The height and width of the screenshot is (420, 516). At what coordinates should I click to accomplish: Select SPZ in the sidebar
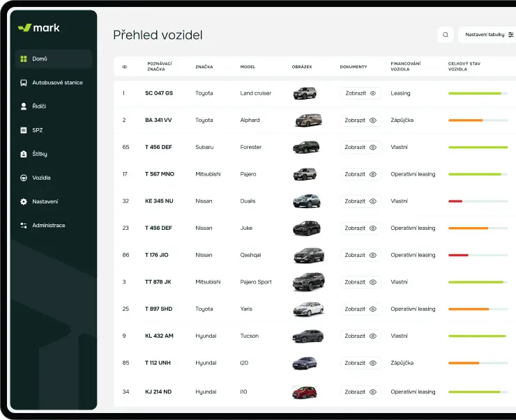coord(53,130)
